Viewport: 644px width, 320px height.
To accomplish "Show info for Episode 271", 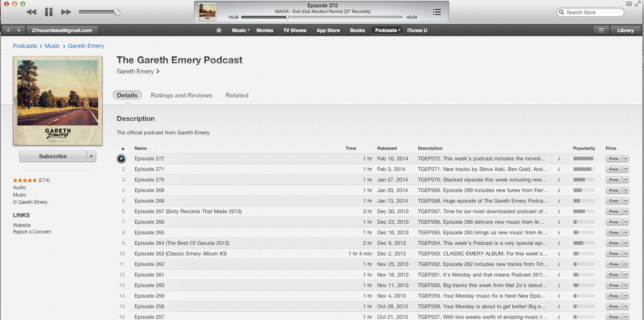I will point(559,169).
